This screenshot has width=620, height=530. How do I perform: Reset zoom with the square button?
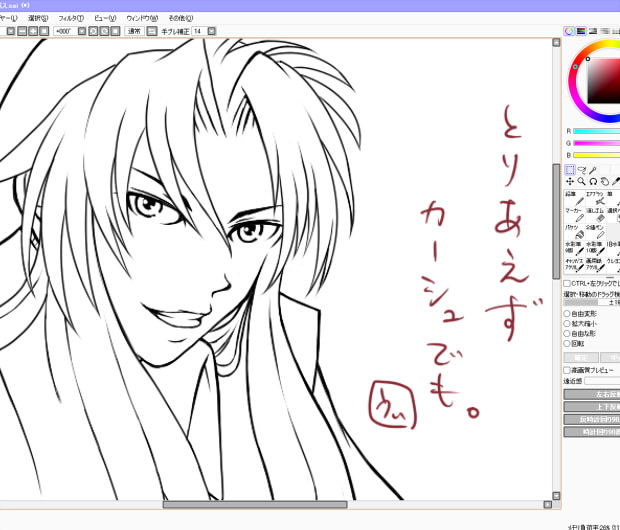point(44,31)
